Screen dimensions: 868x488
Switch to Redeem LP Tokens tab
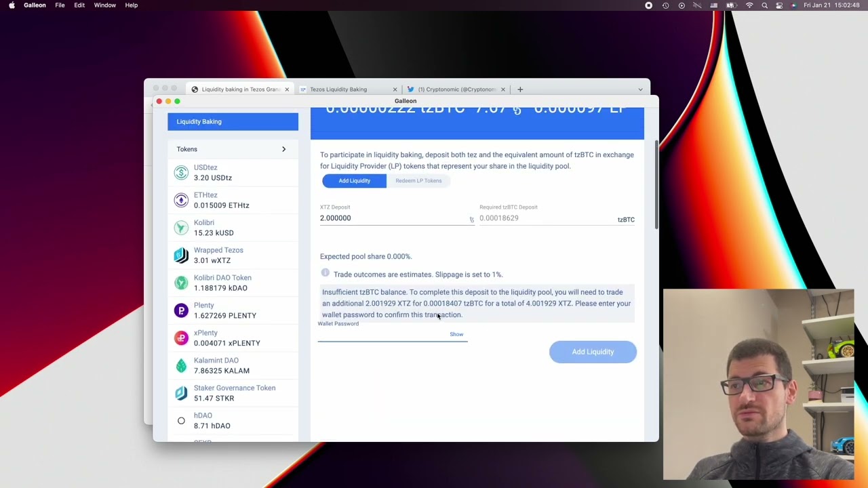[x=418, y=180]
